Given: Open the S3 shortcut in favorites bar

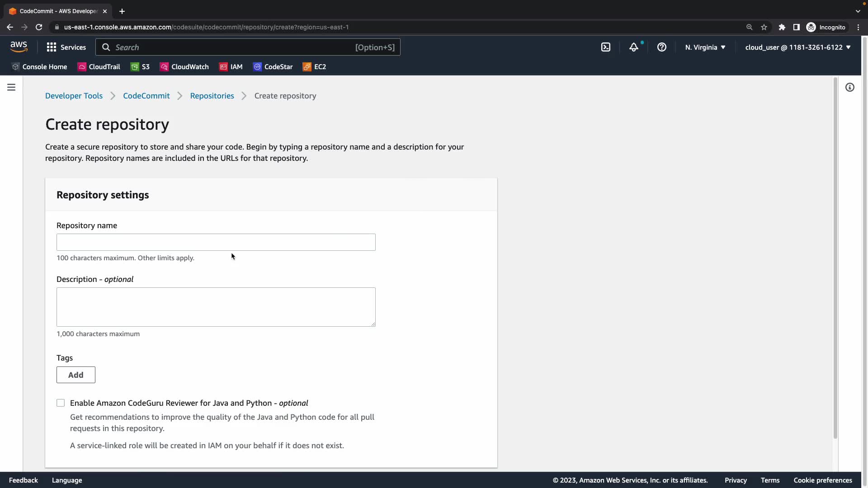Looking at the screenshot, I should click(x=140, y=67).
